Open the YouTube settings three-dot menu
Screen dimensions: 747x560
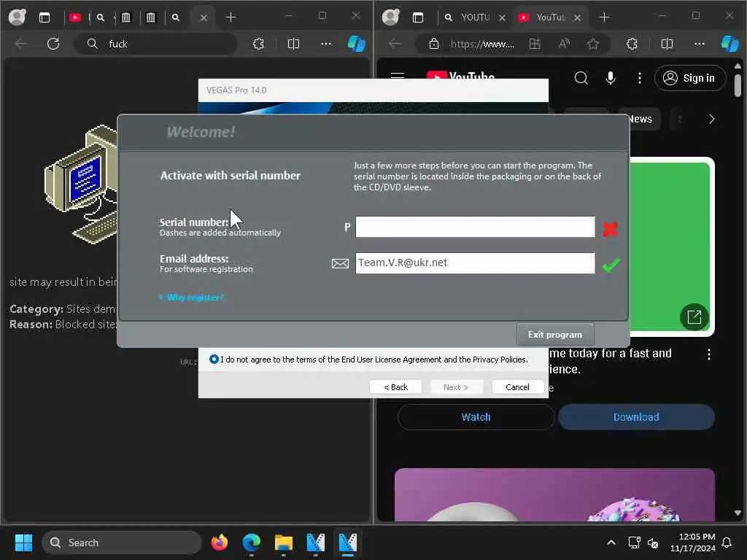coord(639,78)
